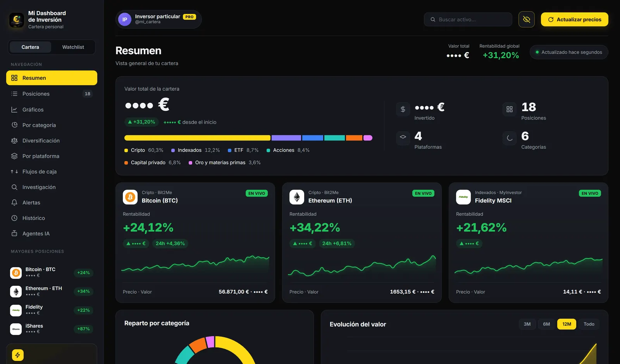
Task: Open Investigación magnifier icon
Action: click(x=14, y=187)
